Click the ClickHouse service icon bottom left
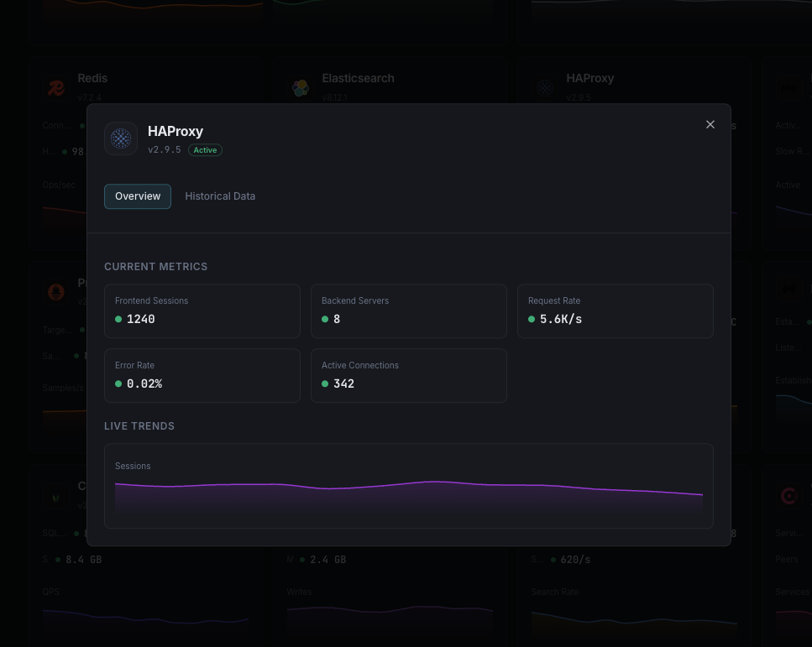 click(x=55, y=496)
